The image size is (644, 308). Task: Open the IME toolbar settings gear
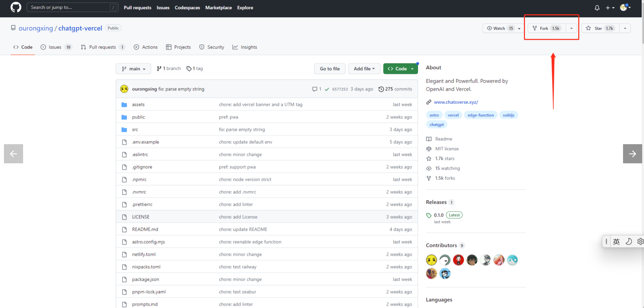(x=640, y=241)
